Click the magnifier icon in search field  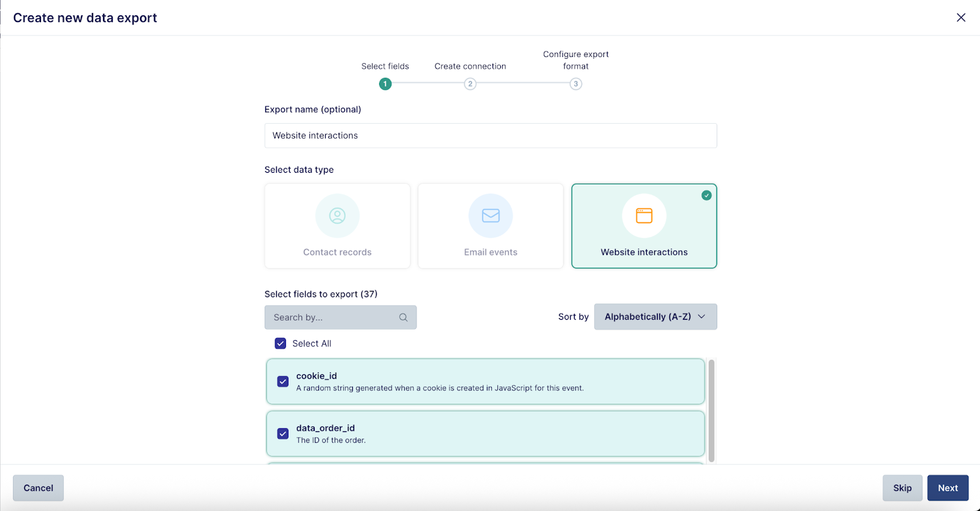(x=403, y=317)
